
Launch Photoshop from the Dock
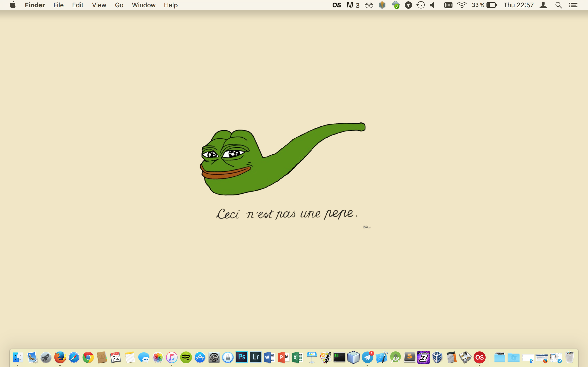242,357
